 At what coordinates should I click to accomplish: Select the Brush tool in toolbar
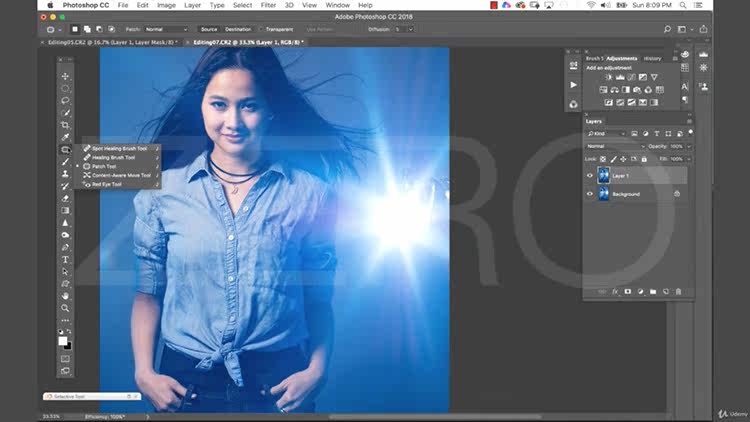(x=65, y=162)
